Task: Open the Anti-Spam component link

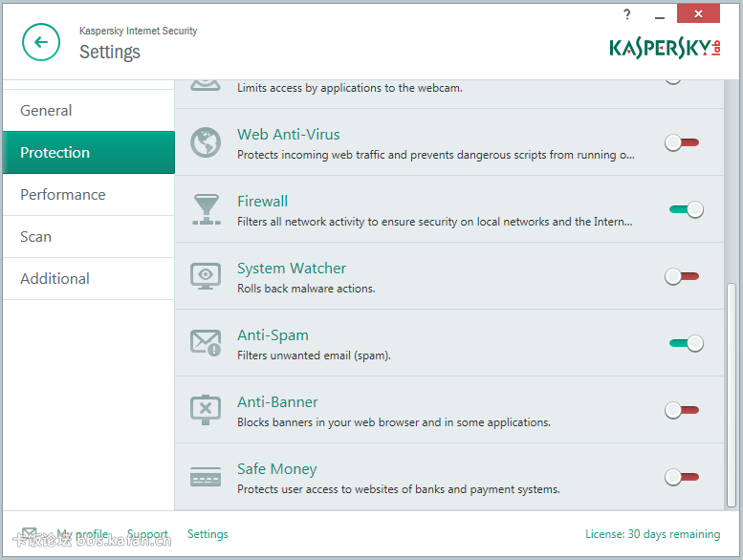Action: pos(273,335)
